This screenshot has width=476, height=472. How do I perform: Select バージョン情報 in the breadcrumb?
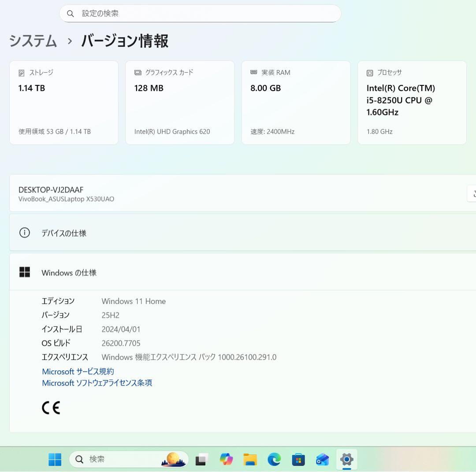(124, 41)
